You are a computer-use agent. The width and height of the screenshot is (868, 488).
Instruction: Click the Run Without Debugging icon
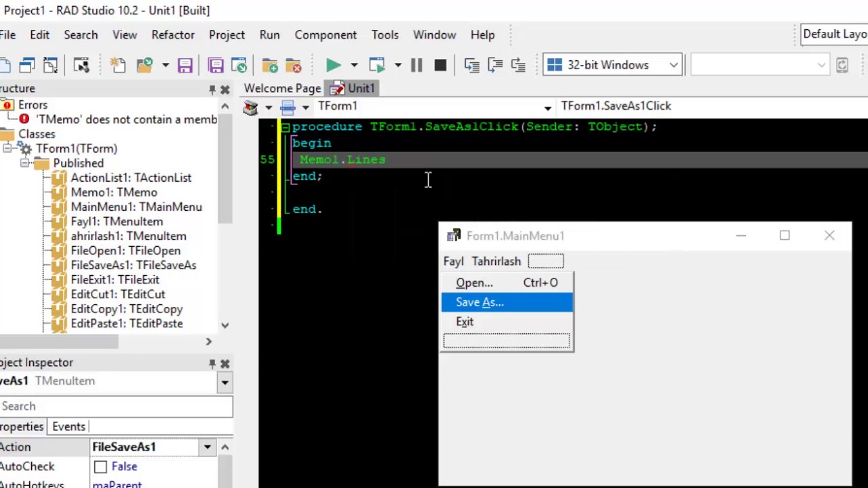click(x=377, y=65)
